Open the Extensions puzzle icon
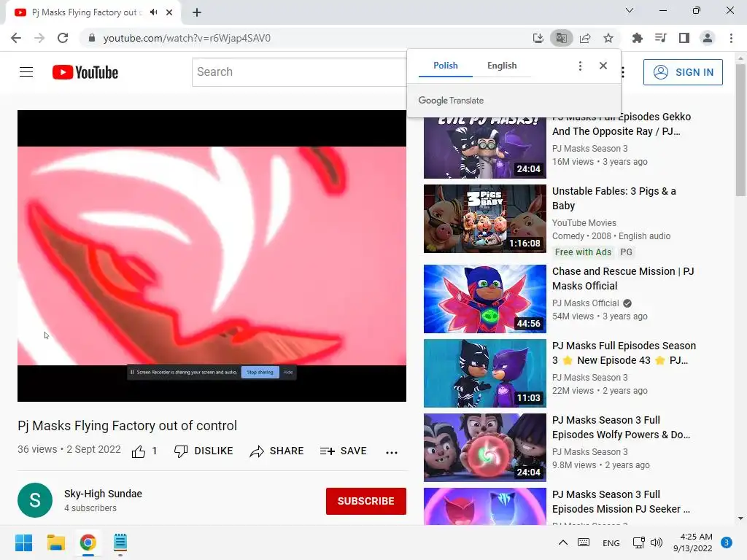Viewport: 747px width, 560px height. click(637, 38)
